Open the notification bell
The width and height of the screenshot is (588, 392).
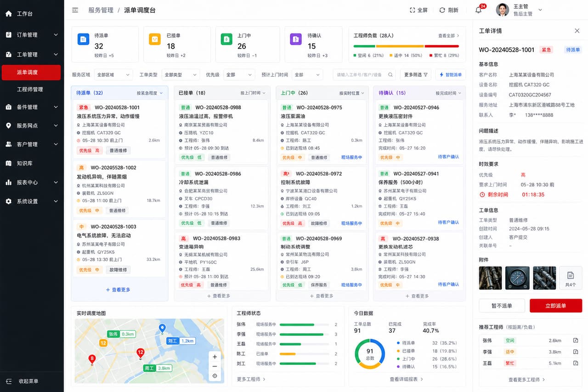478,10
